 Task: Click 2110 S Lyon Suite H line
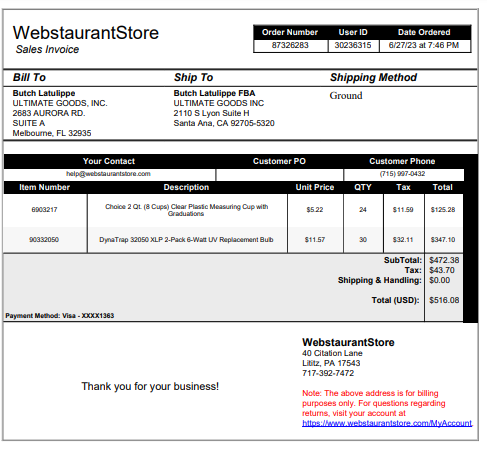pyautogui.click(x=211, y=113)
